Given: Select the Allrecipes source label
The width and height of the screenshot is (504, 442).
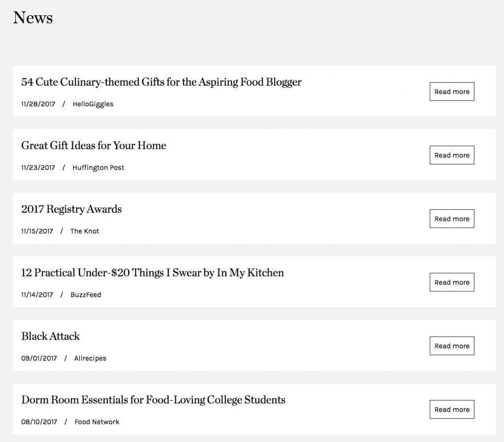Looking at the screenshot, I should (x=90, y=358).
